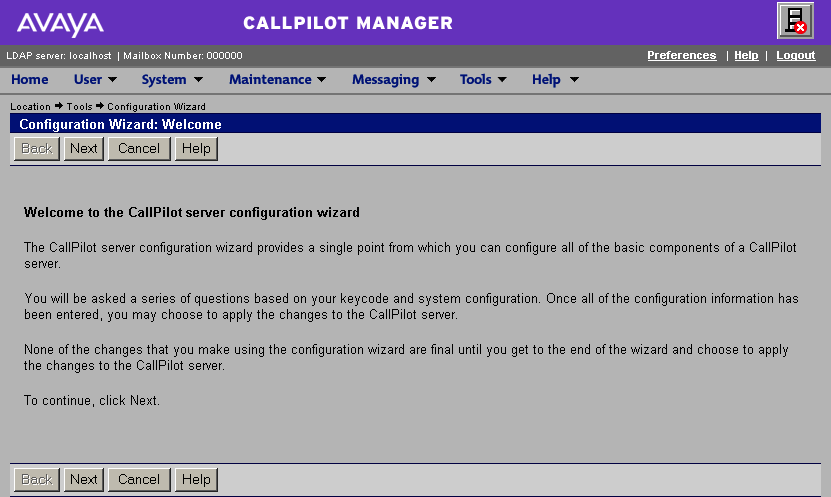The width and height of the screenshot is (831, 497).
Task: Click the bottom Back button
Action: 37,480
